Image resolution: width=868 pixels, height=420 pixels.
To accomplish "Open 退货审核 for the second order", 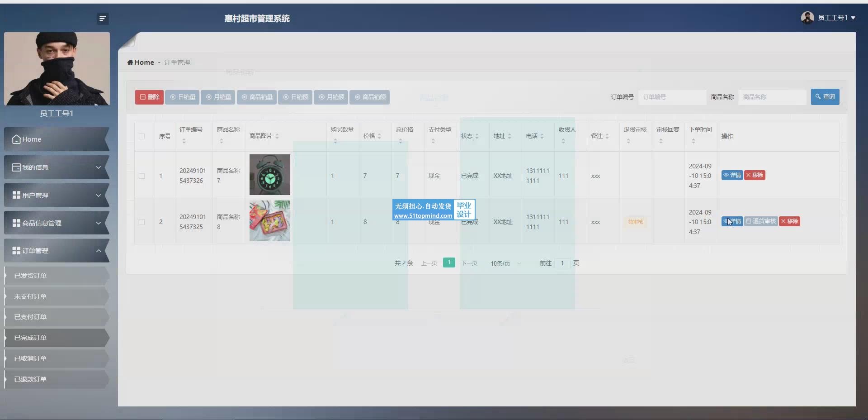I will click(x=761, y=221).
